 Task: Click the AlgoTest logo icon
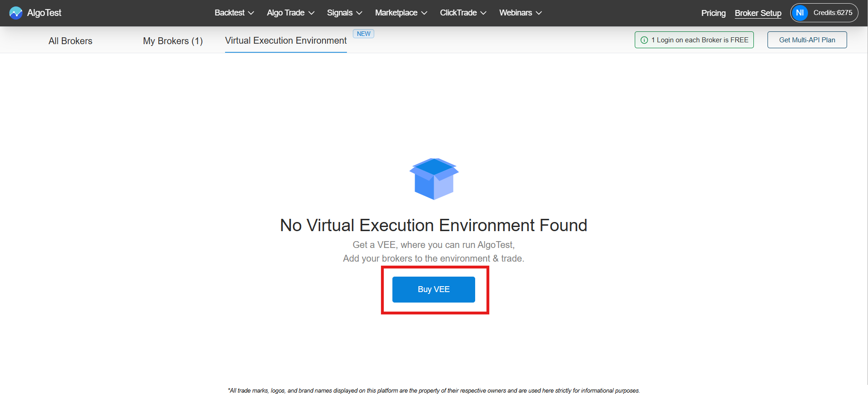click(15, 13)
